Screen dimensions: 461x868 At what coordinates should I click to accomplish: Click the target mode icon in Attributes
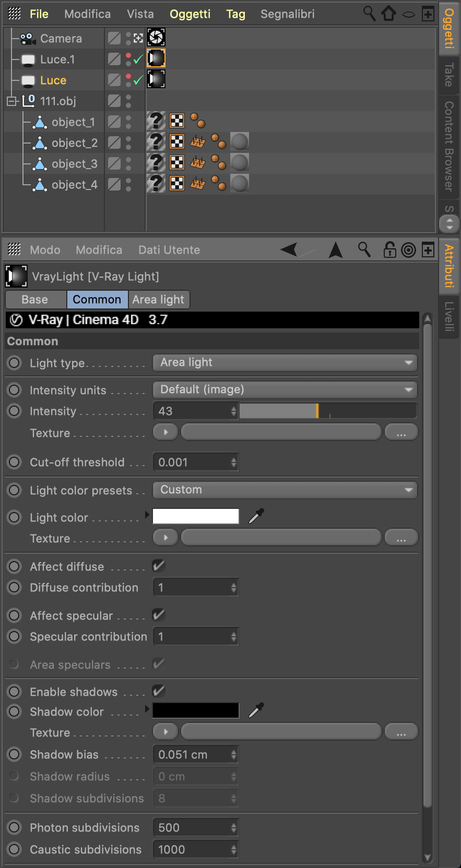(x=408, y=250)
